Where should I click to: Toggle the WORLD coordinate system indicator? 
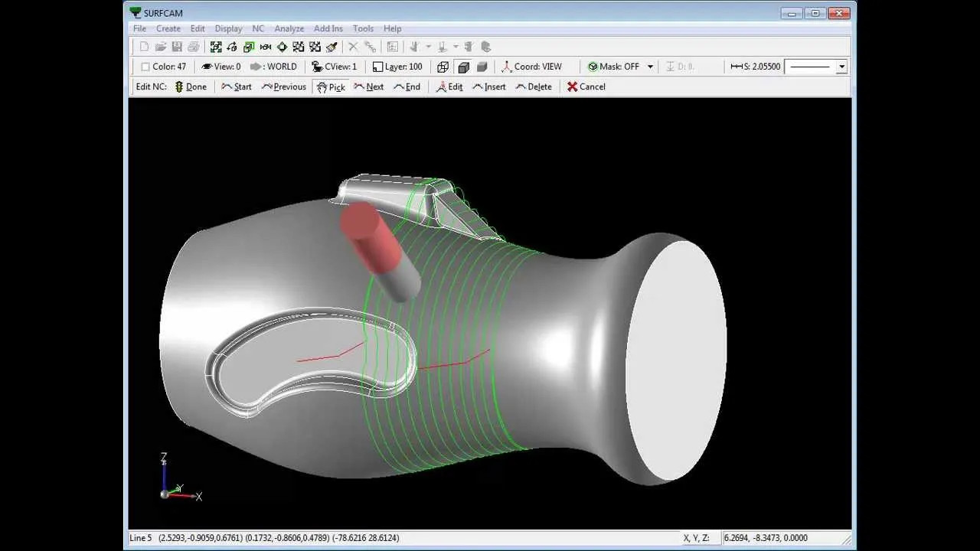273,67
